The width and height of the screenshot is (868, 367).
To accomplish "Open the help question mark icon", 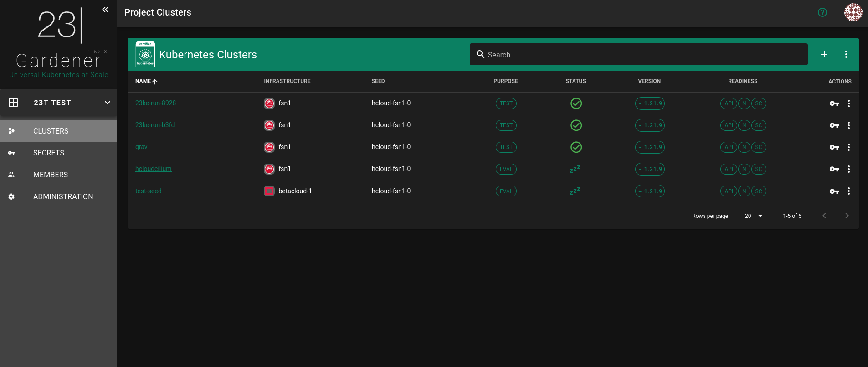I will (822, 12).
